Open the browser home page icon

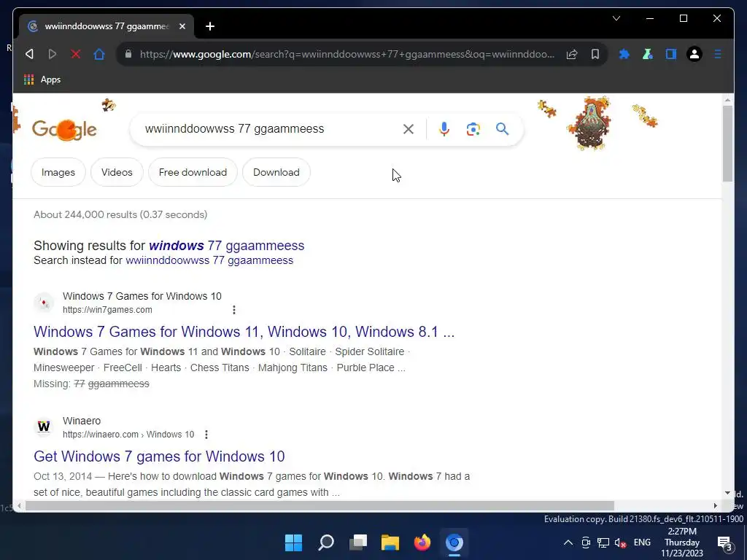click(x=99, y=54)
